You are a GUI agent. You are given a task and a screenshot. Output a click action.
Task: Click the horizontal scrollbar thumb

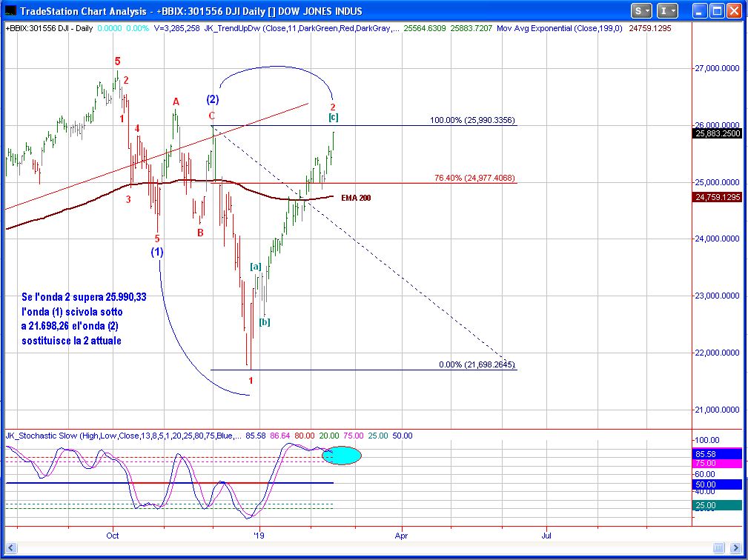pos(719,548)
